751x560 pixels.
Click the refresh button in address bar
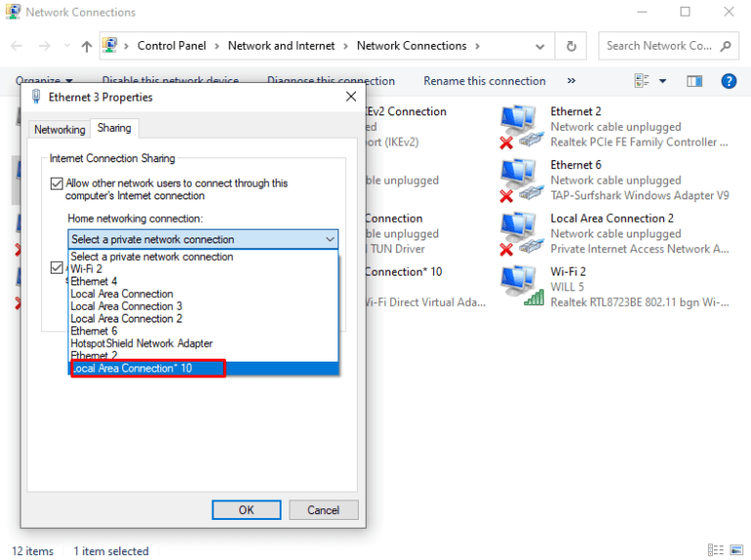click(571, 46)
